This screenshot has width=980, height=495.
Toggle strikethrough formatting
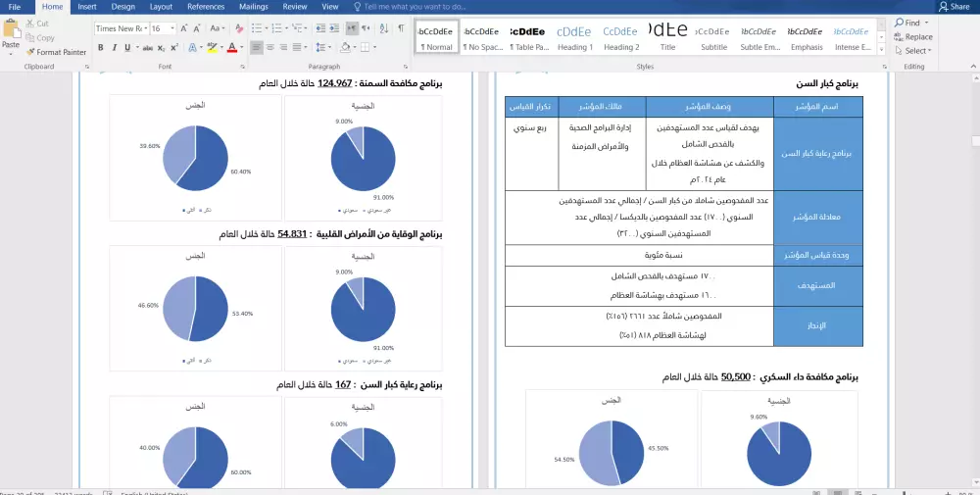(148, 47)
